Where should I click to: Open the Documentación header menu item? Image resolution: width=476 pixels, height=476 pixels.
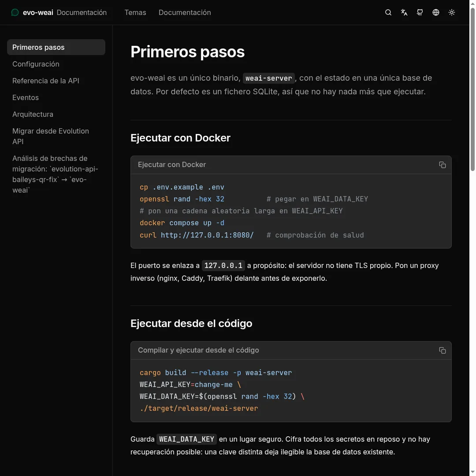(185, 12)
